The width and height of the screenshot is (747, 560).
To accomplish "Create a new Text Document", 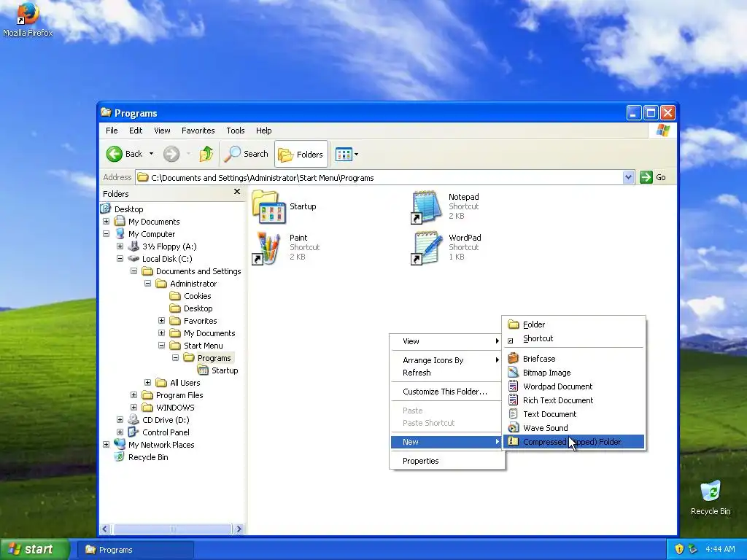I will click(573, 414).
